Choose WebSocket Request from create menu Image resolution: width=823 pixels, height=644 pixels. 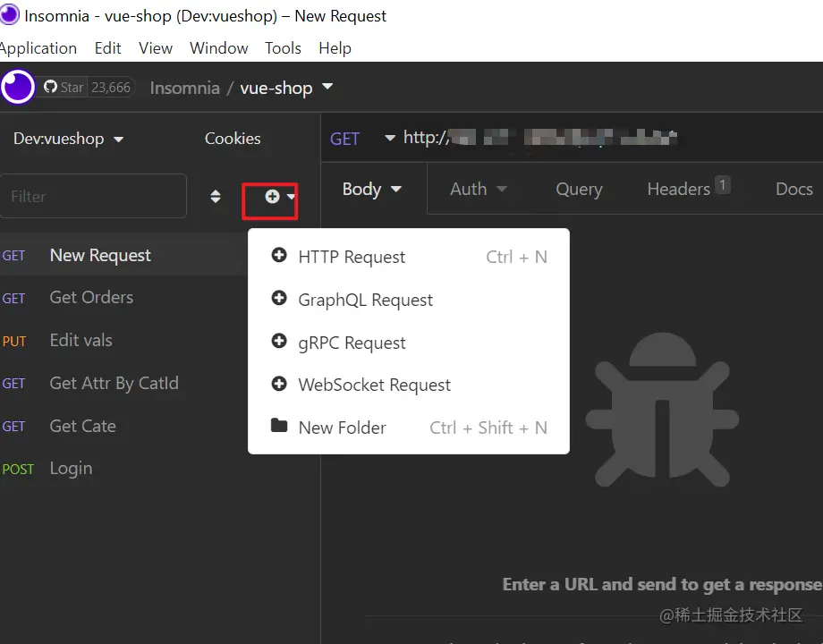pyautogui.click(x=408, y=385)
